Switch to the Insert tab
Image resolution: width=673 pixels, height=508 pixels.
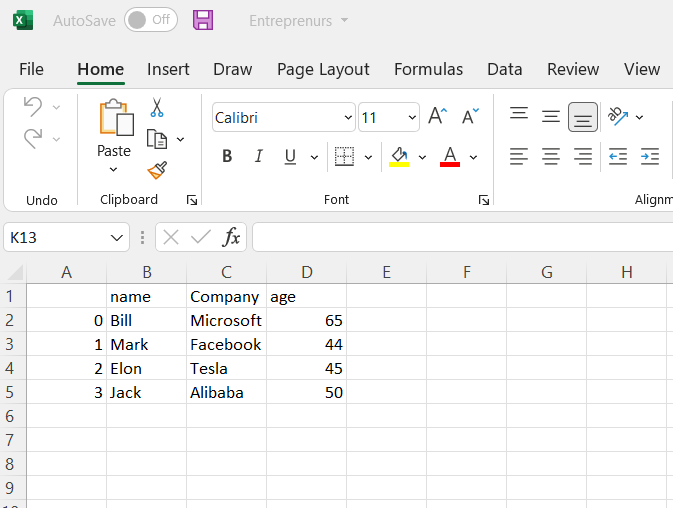tap(168, 69)
